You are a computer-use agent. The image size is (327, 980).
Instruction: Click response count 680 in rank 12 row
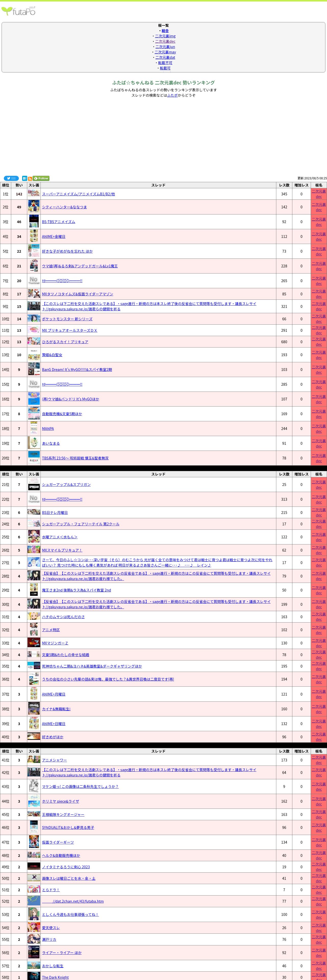[284, 342]
